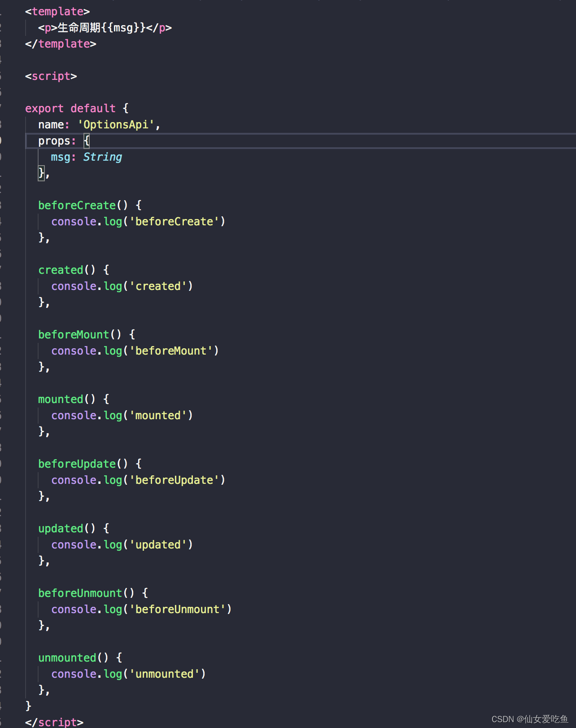
Task: Click the unmounted() method name
Action: pyautogui.click(x=67, y=658)
